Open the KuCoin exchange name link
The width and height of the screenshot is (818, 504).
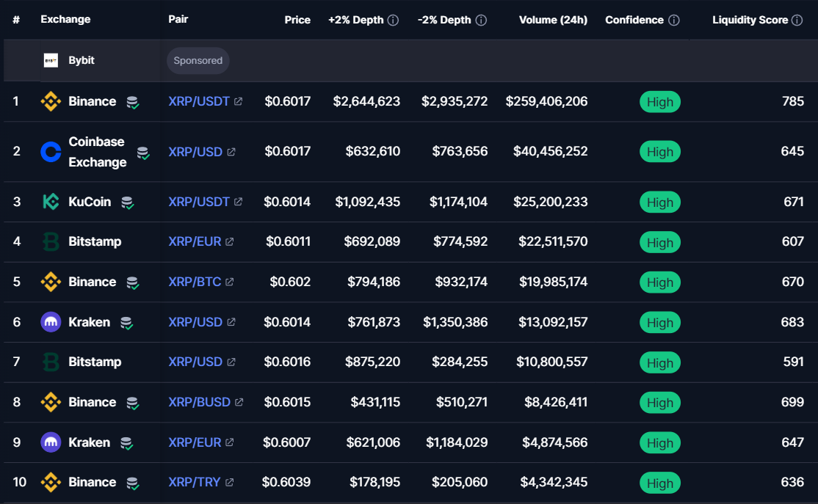90,202
